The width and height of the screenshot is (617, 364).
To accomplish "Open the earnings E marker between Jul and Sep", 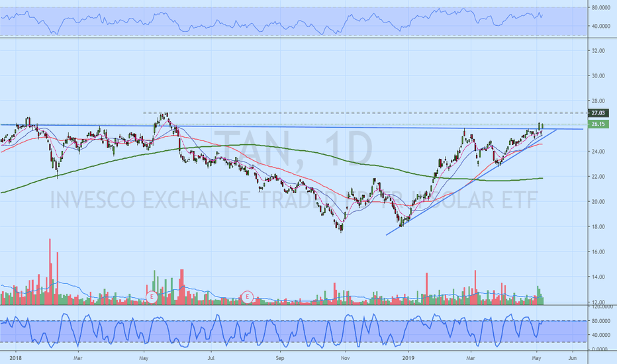I will pyautogui.click(x=247, y=297).
